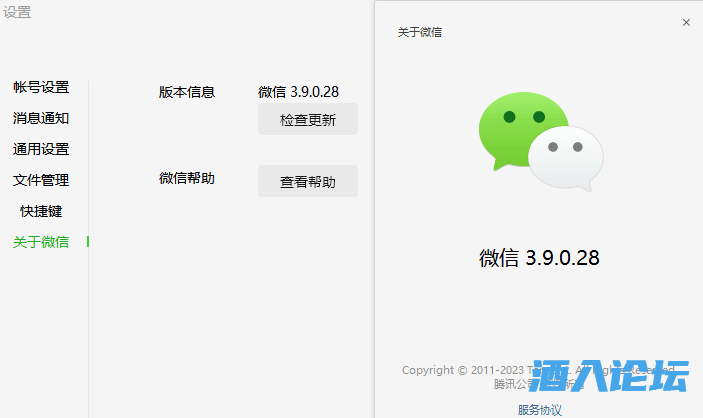The image size is (703, 418).
Task: Click the 设置 window title
Action: click(17, 12)
